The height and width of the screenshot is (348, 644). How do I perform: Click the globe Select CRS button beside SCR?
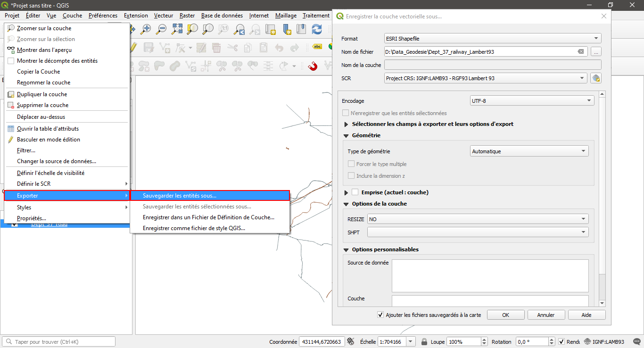pos(596,78)
